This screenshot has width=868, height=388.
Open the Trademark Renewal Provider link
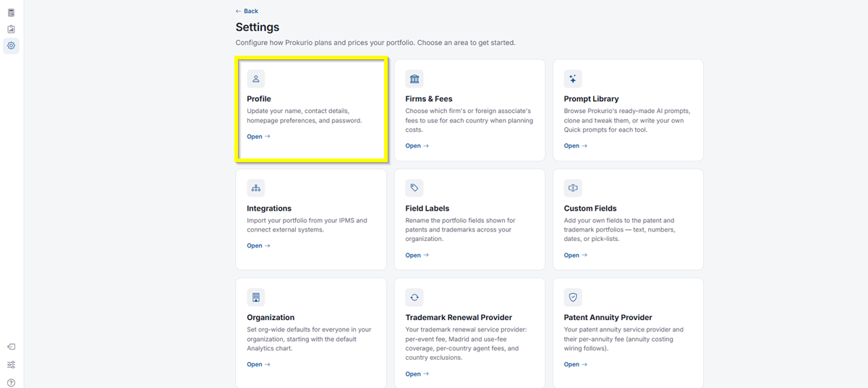point(417,374)
